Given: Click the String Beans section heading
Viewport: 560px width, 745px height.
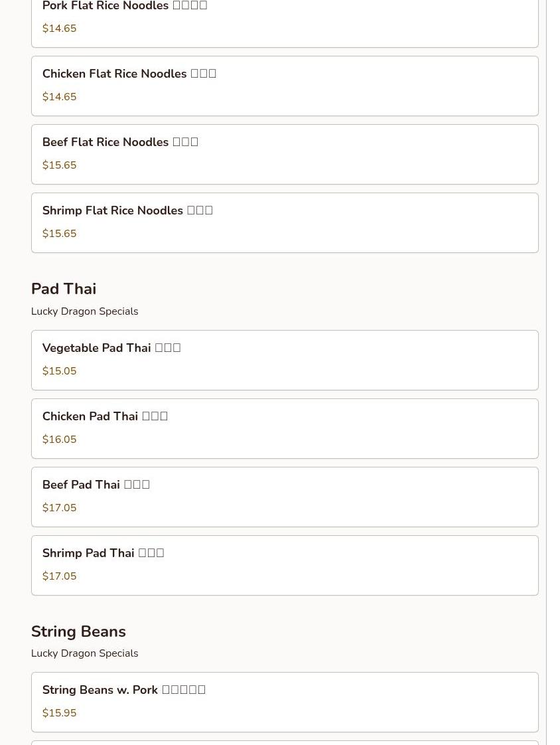Looking at the screenshot, I should [x=78, y=631].
